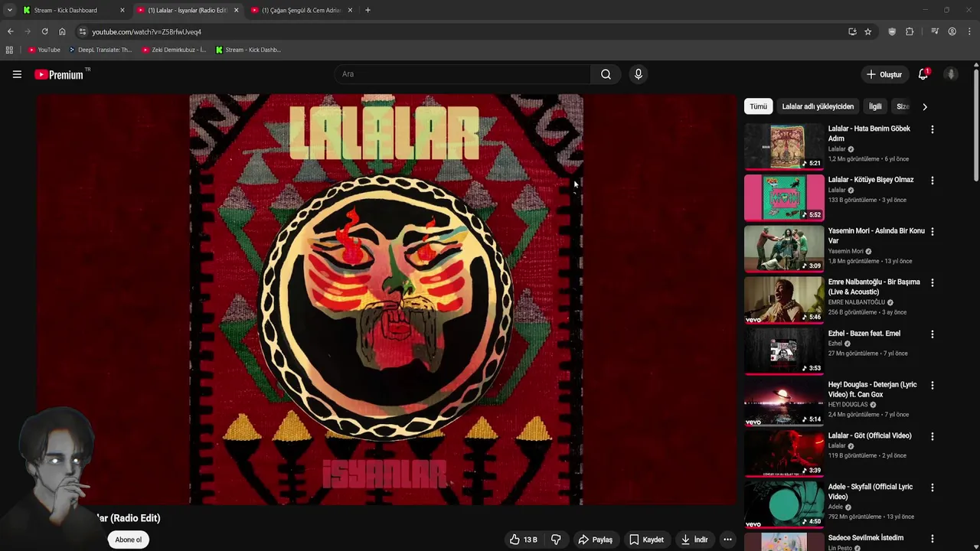Reload the page
The height and width of the screenshot is (551, 980).
[44, 31]
